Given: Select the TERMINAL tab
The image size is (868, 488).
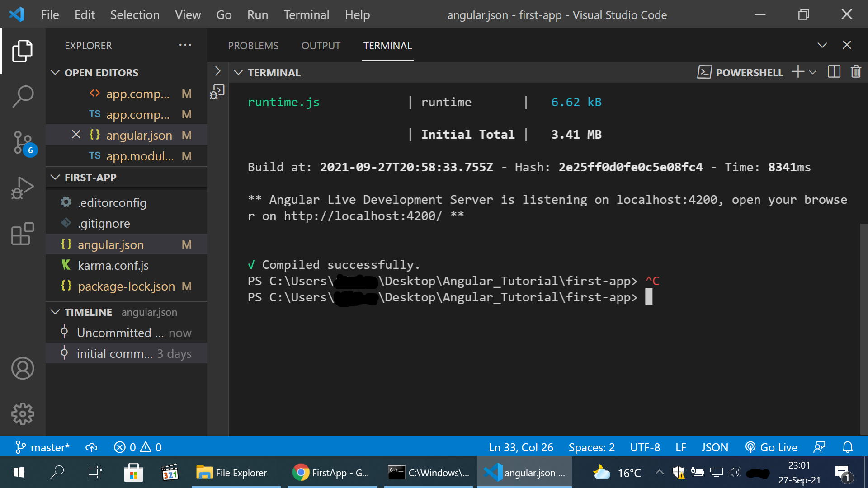Looking at the screenshot, I should tap(387, 46).
